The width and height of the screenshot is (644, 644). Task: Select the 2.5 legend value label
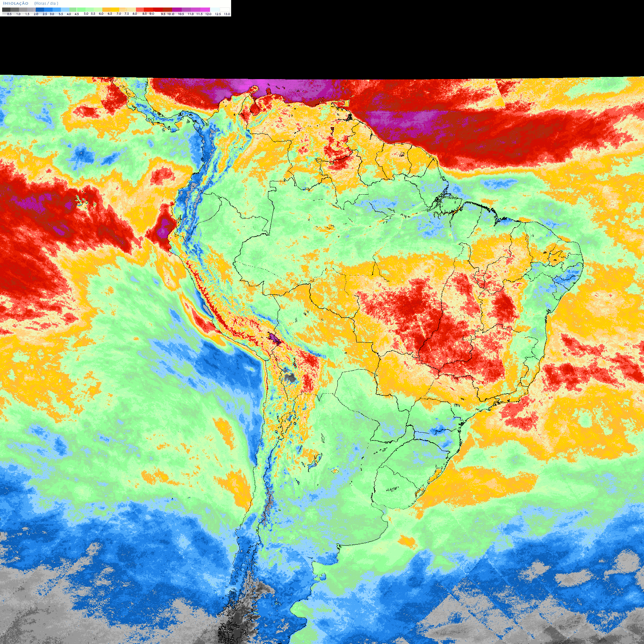tap(45, 14)
